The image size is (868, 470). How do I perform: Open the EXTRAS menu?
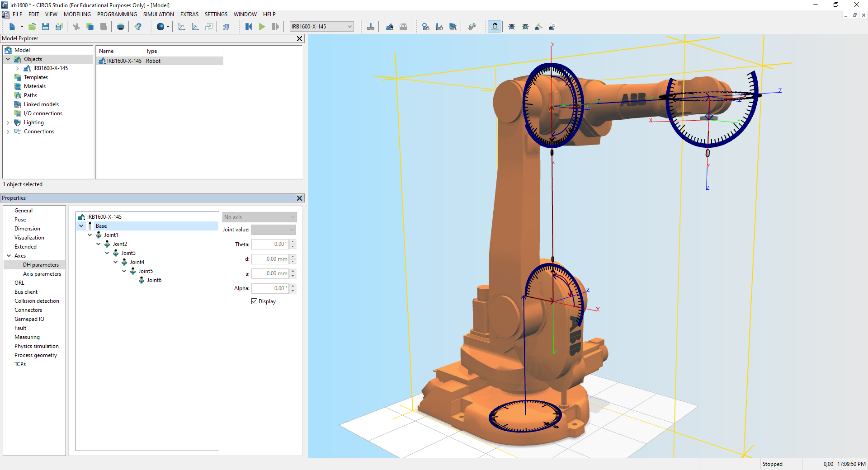pyautogui.click(x=189, y=14)
